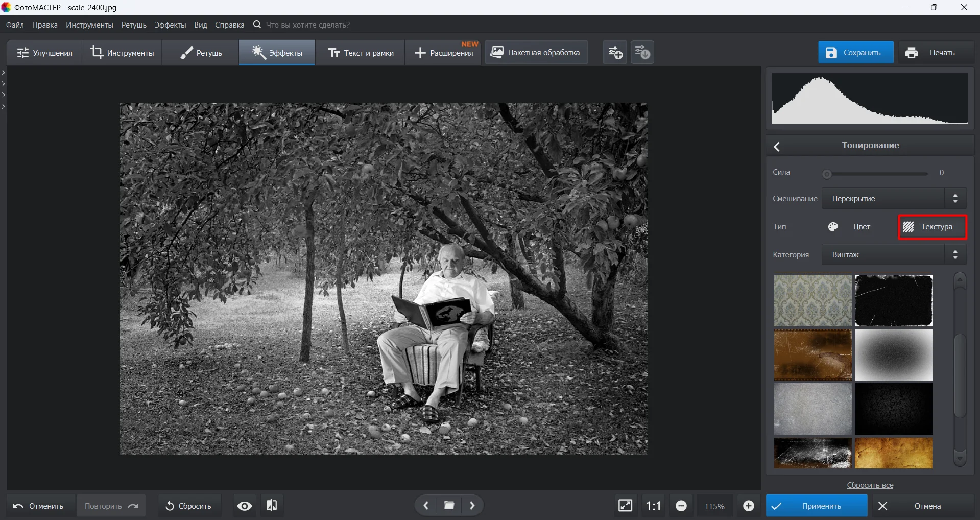Choose the gray vignette texture thumbnail
Screen dimensions: 980x520
(894, 354)
